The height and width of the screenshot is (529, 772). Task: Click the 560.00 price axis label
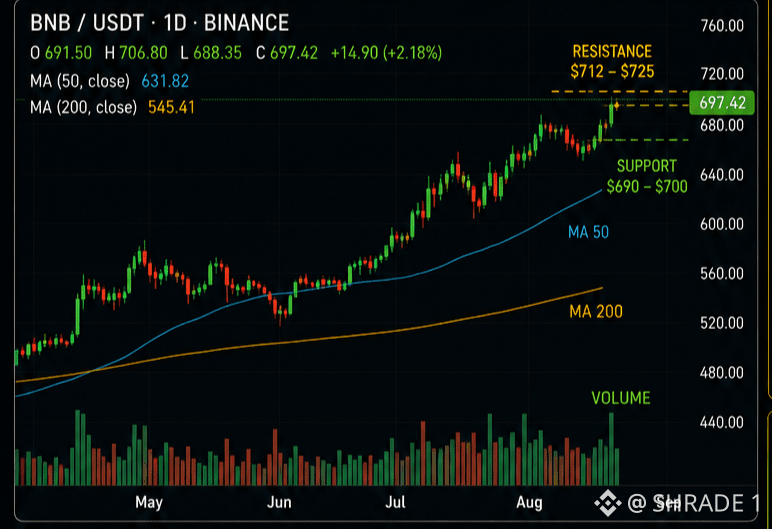coord(722,273)
